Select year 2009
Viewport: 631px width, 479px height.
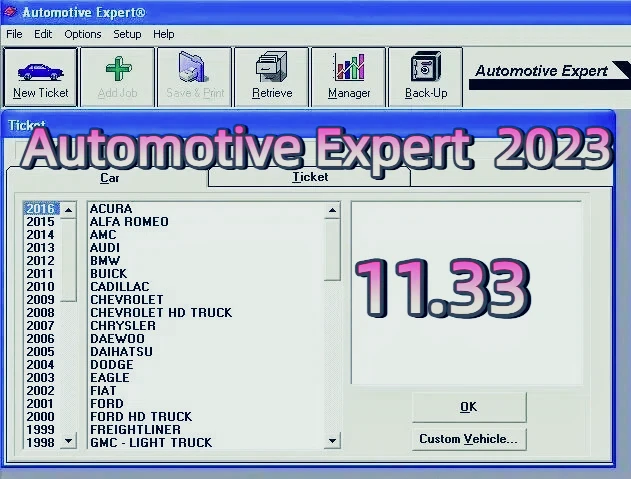(x=40, y=299)
